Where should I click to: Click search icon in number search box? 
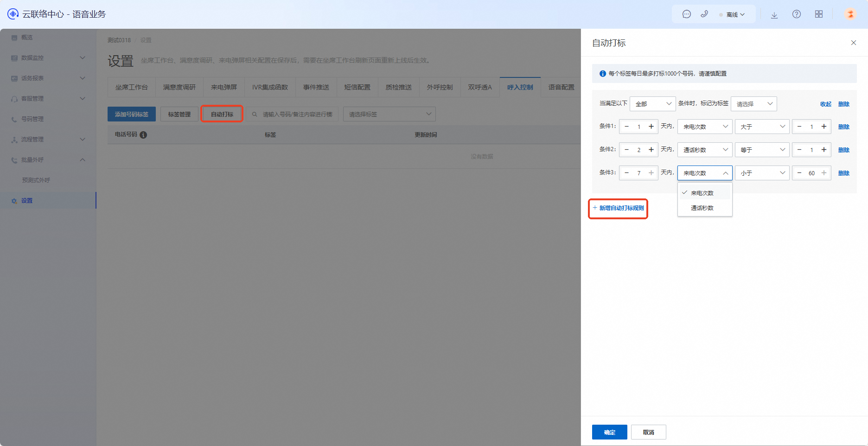[x=255, y=114]
